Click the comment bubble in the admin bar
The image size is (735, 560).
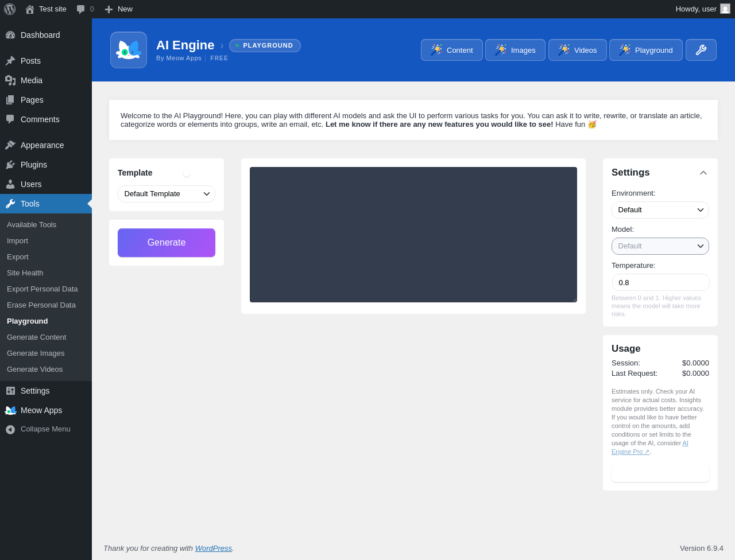(x=81, y=9)
